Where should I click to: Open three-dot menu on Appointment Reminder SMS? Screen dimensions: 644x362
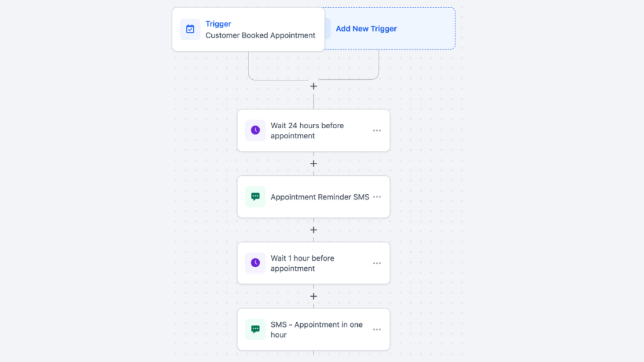click(x=377, y=197)
